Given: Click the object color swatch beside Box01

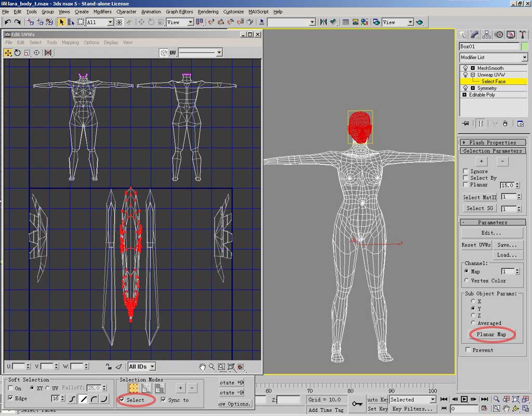Looking at the screenshot, I should [524, 46].
